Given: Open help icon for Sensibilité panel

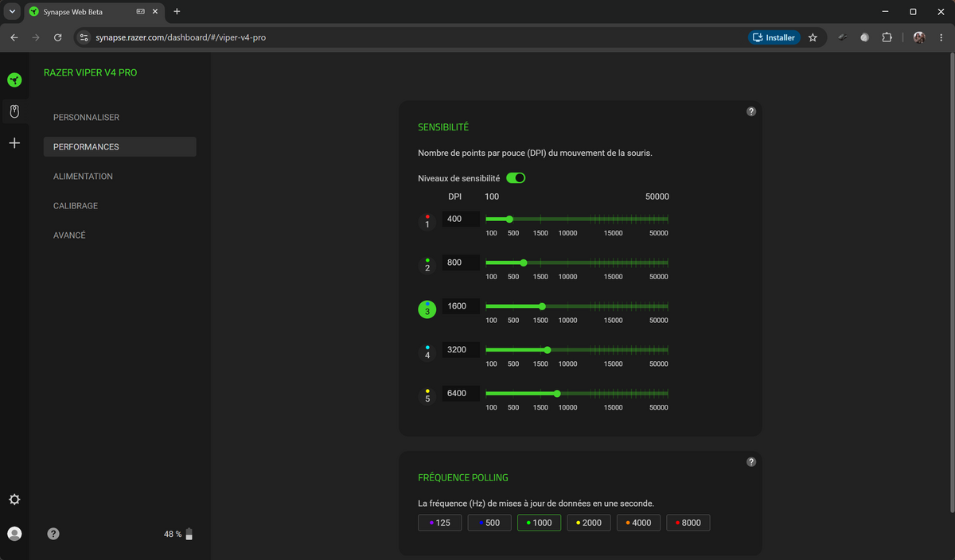Looking at the screenshot, I should pos(751,112).
